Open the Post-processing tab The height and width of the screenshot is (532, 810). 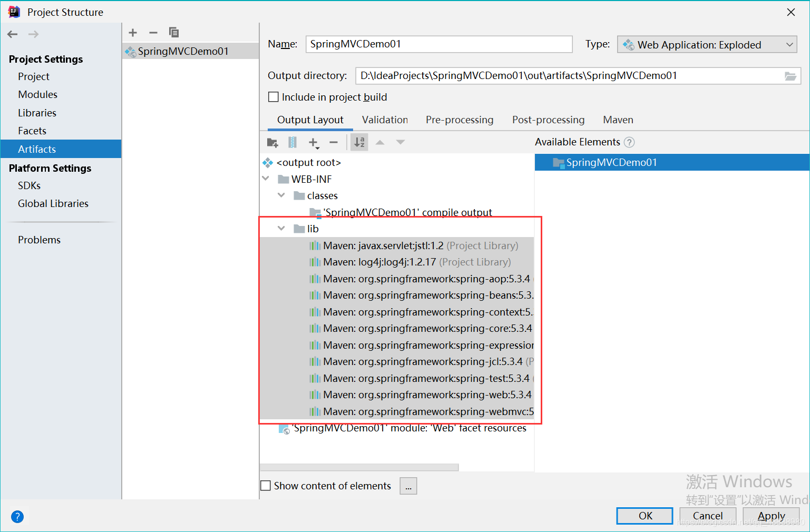548,120
